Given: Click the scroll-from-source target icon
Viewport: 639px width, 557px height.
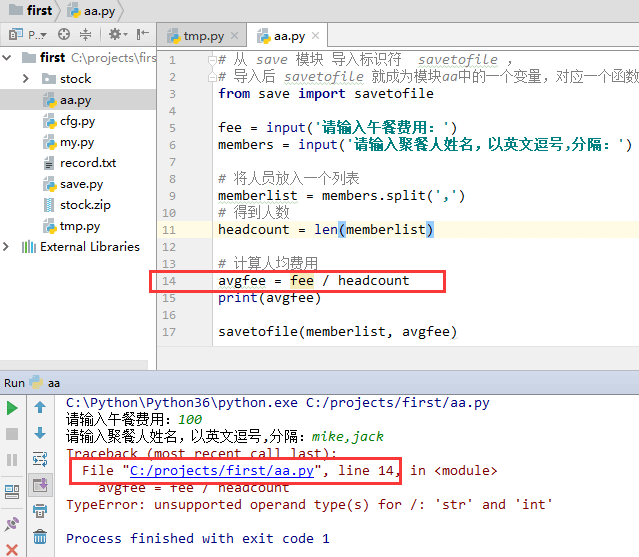Looking at the screenshot, I should (x=64, y=34).
